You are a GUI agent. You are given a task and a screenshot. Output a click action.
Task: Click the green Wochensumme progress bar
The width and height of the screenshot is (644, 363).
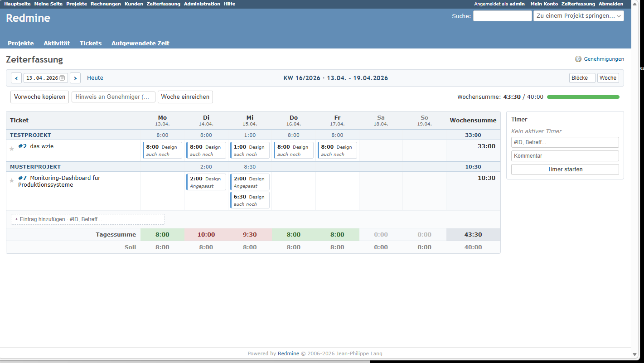(x=583, y=97)
